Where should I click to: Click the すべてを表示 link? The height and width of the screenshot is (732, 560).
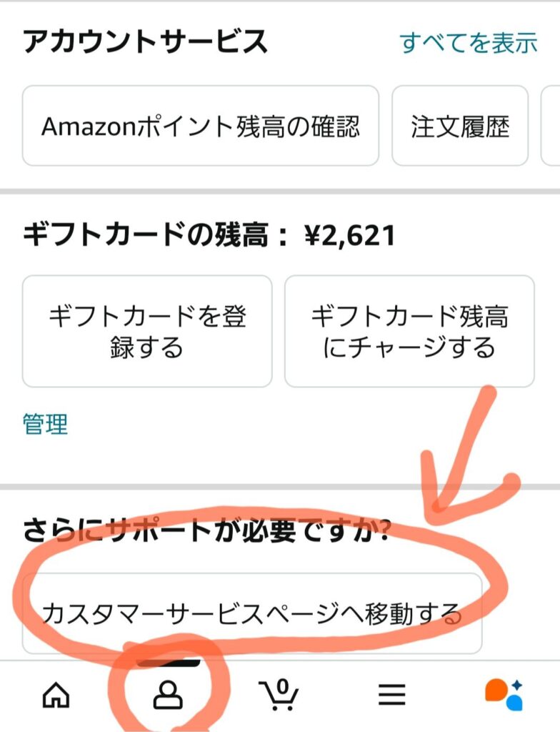click(469, 43)
